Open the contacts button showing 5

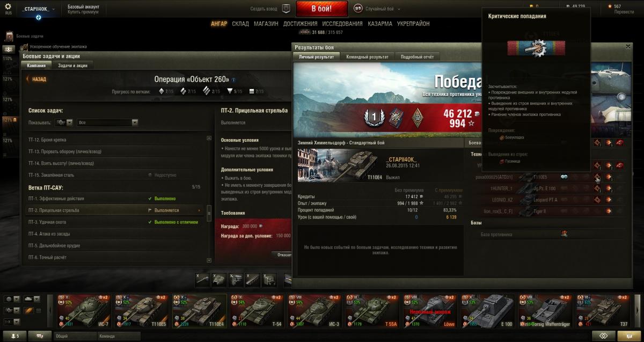pyautogui.click(x=14, y=336)
